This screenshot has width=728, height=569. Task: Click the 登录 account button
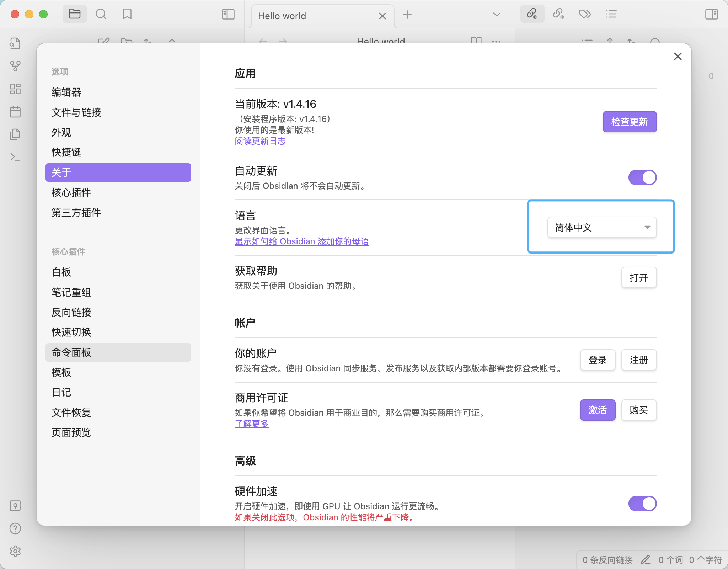tap(597, 360)
